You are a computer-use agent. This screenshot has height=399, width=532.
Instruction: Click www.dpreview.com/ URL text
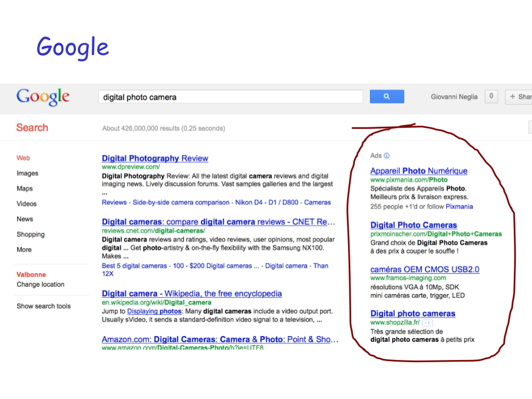tap(131, 167)
